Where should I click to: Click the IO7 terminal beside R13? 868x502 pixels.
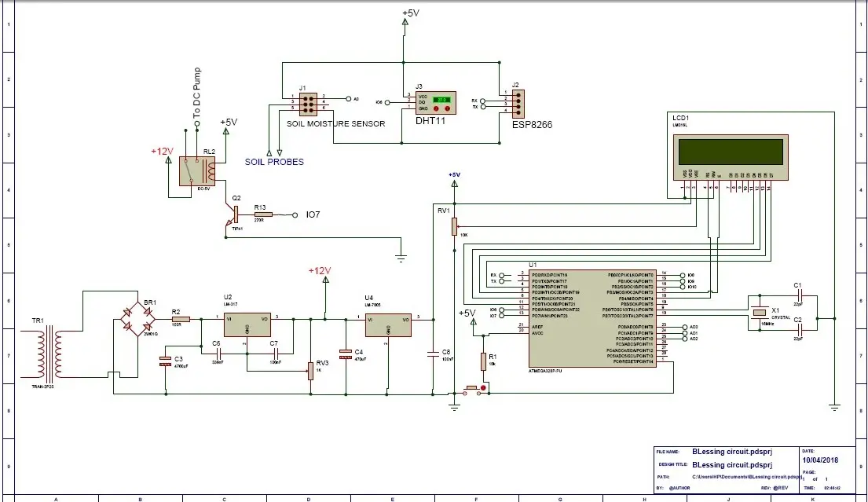[295, 215]
